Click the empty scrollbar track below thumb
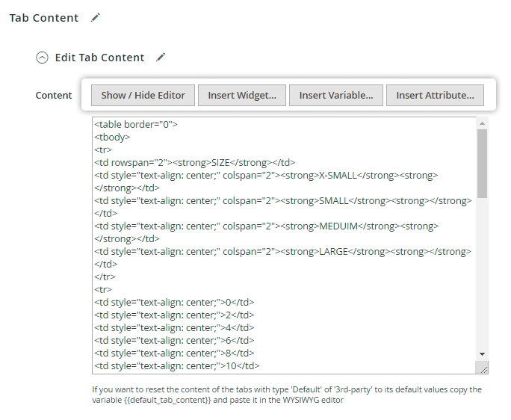 pyautogui.click(x=483, y=277)
